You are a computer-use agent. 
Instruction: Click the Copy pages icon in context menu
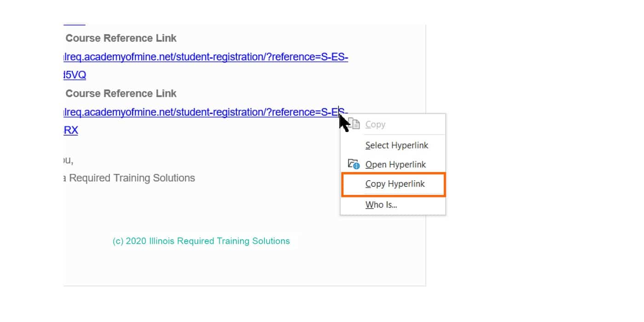[355, 124]
